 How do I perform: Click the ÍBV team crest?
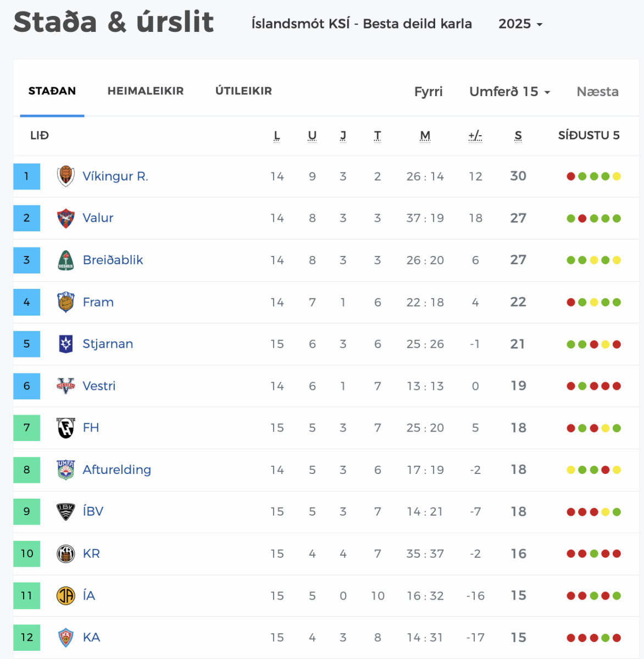[66, 512]
